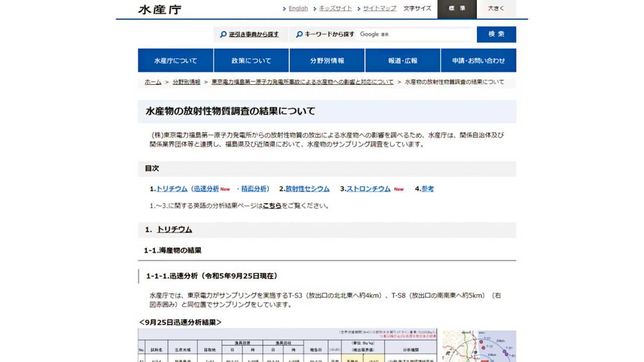644x362 pixels.
Task: Focus the Google keyword search field
Action: [x=415, y=34]
